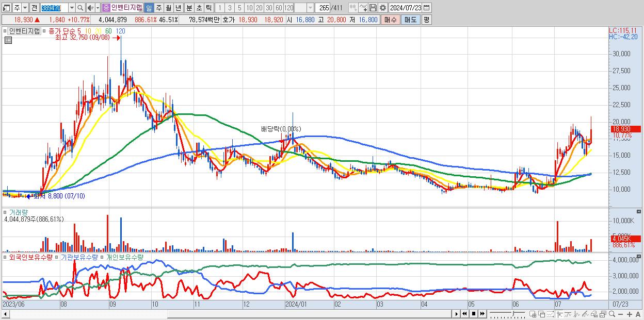644x320 pixels.
Task: Expand the stock code history dropdown
Action: point(72,8)
